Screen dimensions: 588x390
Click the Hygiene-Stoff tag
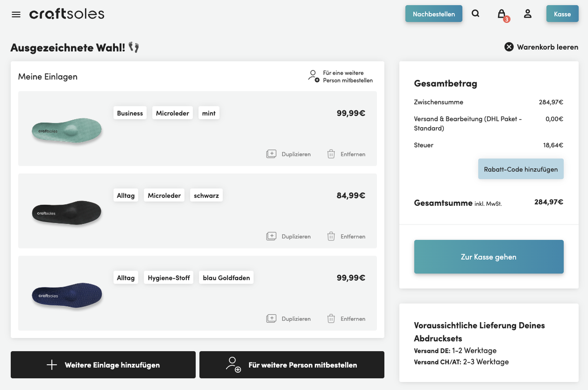coord(169,278)
